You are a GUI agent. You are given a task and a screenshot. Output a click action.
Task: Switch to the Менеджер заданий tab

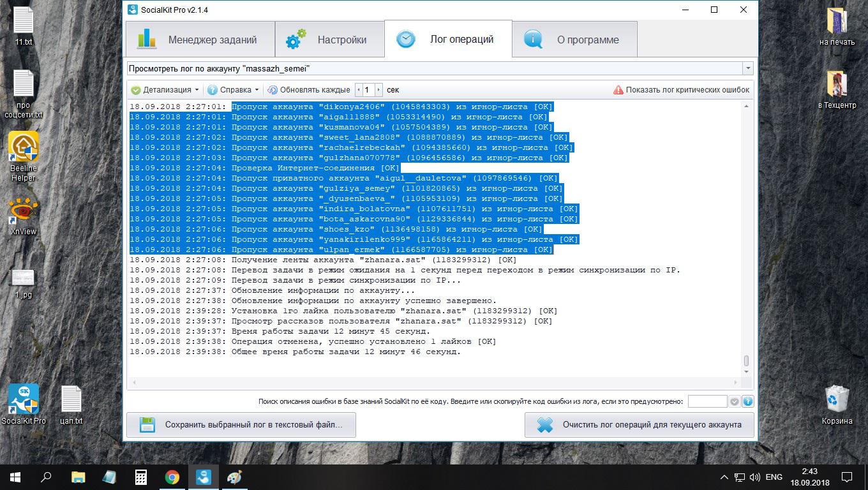(200, 40)
